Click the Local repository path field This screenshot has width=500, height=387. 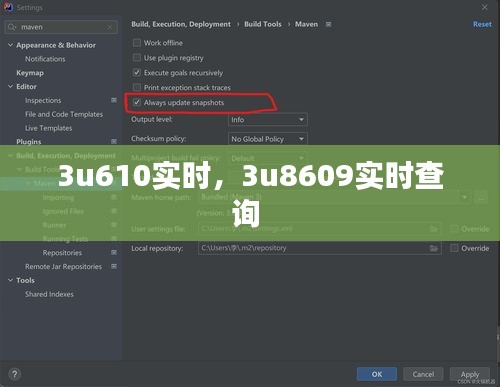pos(320,248)
